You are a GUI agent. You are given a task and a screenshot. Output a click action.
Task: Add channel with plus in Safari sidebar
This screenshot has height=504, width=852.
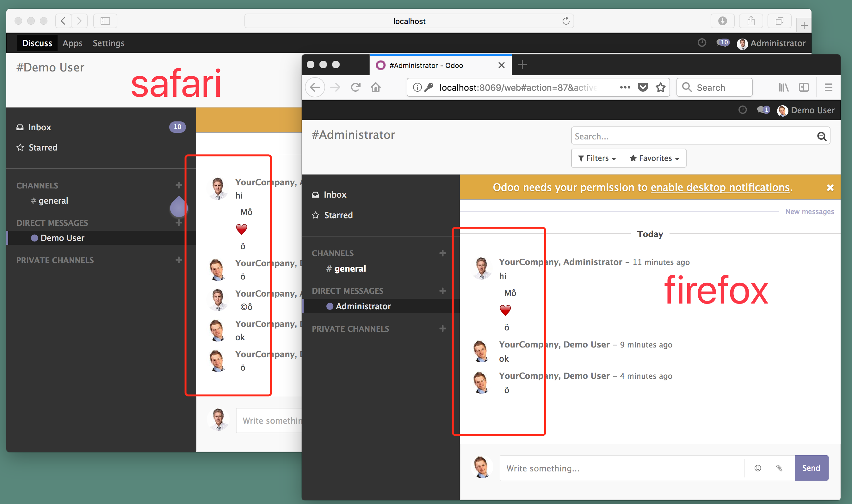tap(179, 185)
